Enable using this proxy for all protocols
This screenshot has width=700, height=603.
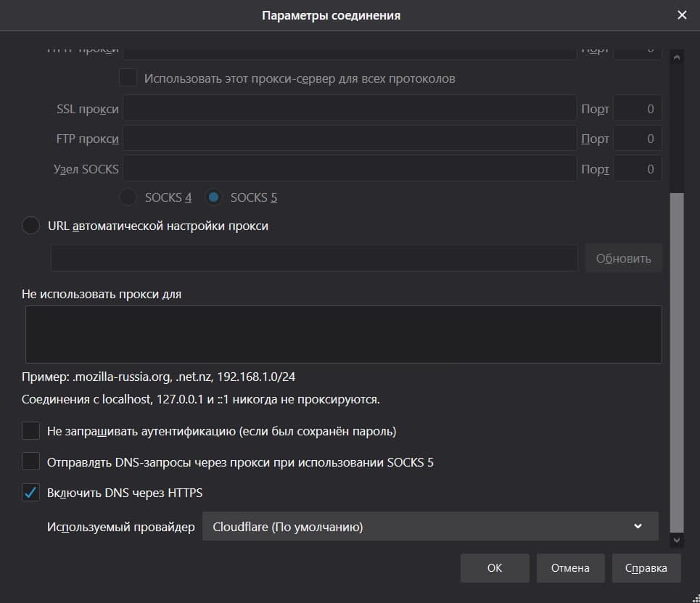[128, 78]
